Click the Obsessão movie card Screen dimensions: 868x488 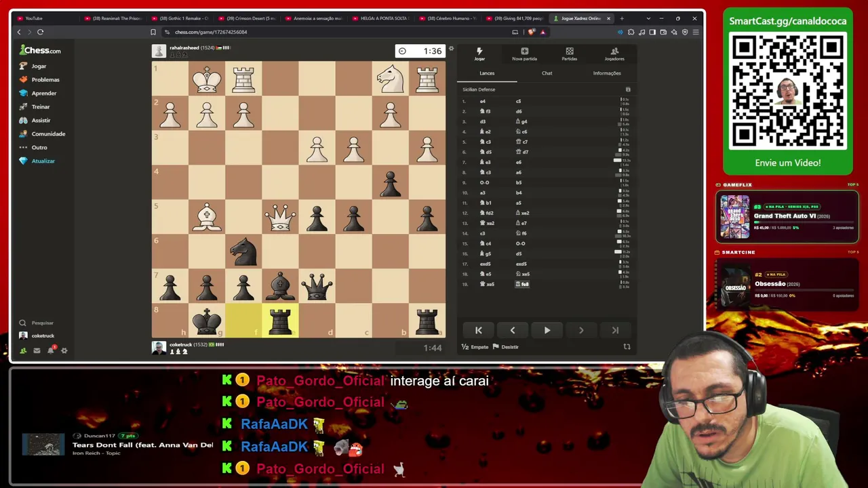(x=787, y=284)
